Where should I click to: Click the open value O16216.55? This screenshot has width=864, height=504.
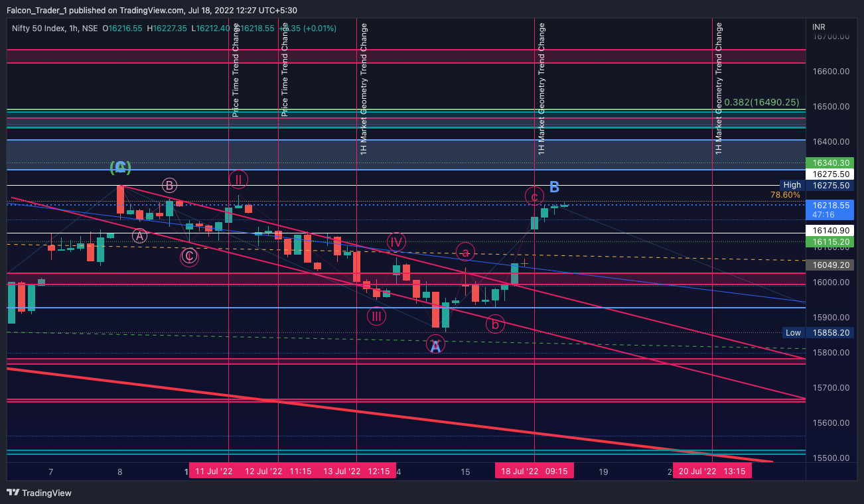[123, 29]
